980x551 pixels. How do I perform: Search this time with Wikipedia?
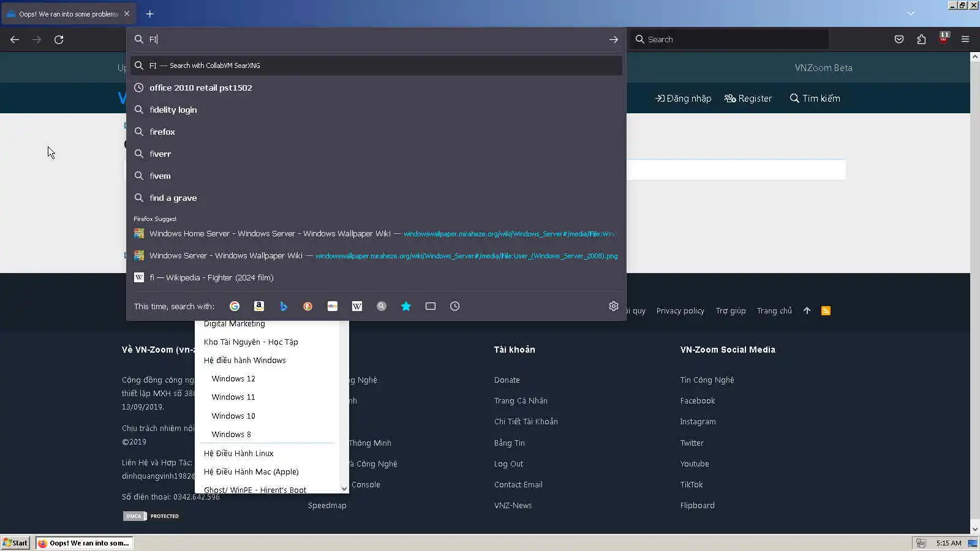coord(357,306)
